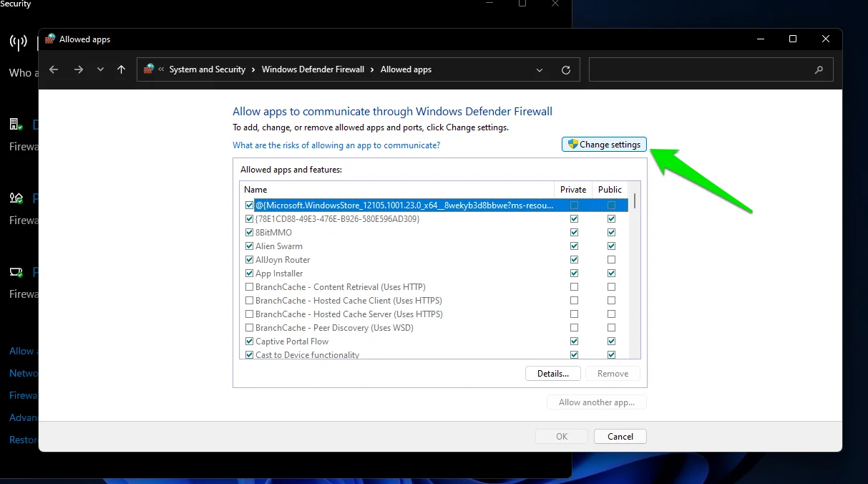The width and height of the screenshot is (868, 484).
Task: Select BranchCache - Hosted Cache Client row
Action: [x=434, y=301]
